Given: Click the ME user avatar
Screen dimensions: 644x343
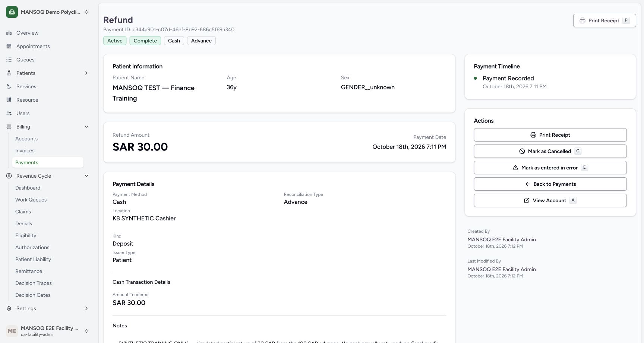Looking at the screenshot, I should [12, 331].
